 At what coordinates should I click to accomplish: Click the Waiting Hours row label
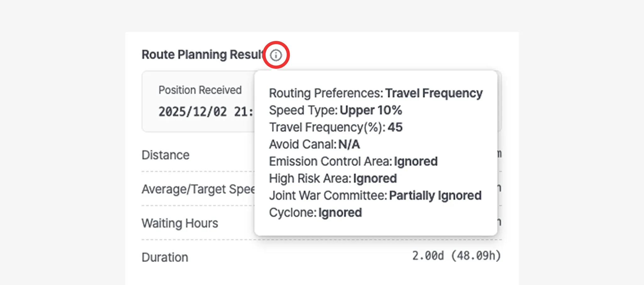[180, 223]
